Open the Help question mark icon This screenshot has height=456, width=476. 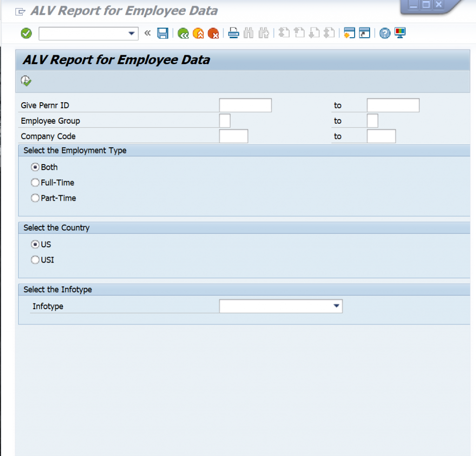385,33
